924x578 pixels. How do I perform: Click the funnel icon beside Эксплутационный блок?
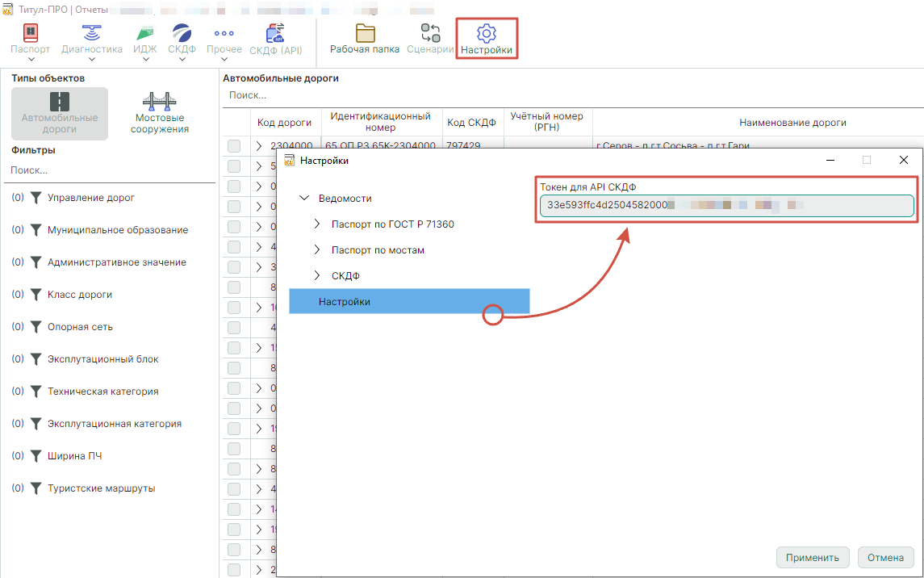click(36, 358)
